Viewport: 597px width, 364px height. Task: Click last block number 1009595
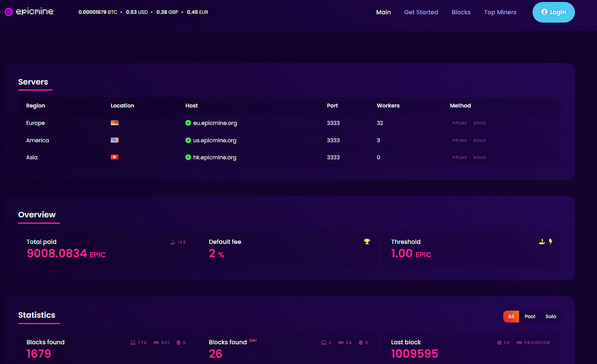tap(415, 354)
